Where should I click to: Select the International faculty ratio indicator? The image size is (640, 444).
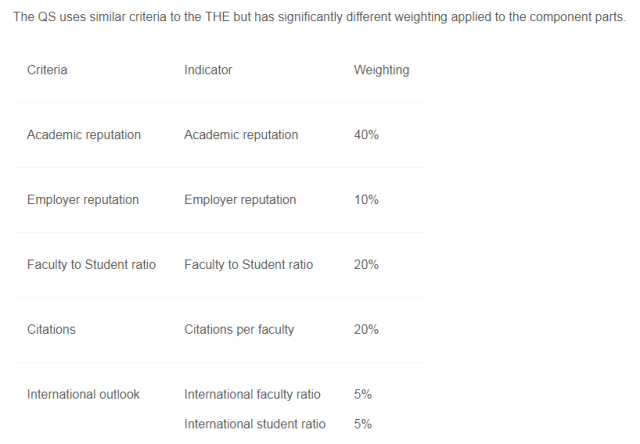[252, 394]
